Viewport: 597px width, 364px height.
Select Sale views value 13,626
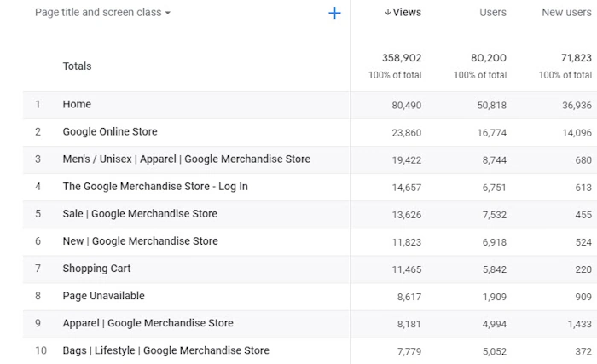(x=407, y=215)
